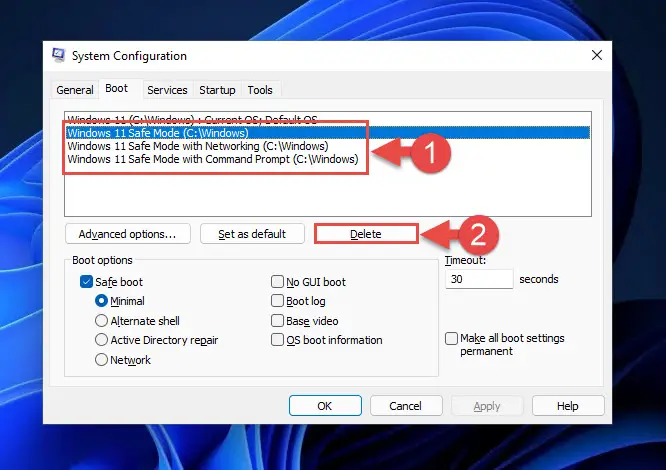
Task: Close the System Configuration dialog
Action: (x=597, y=55)
